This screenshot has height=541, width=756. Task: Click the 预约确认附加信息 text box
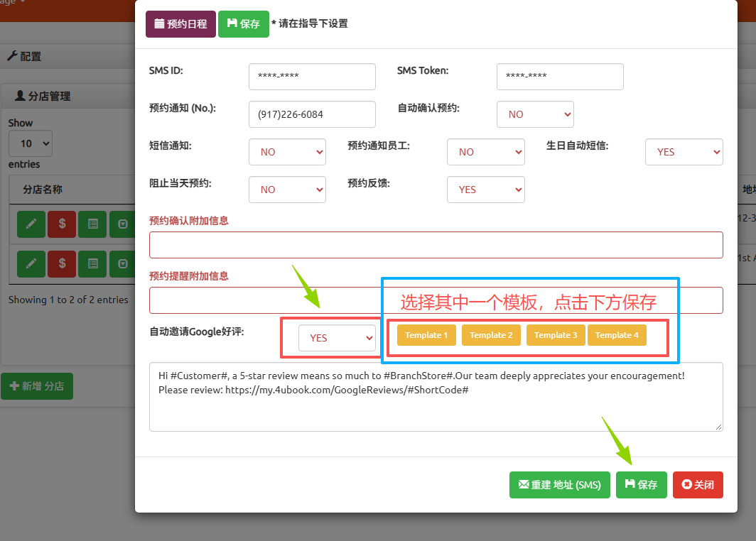coord(436,245)
